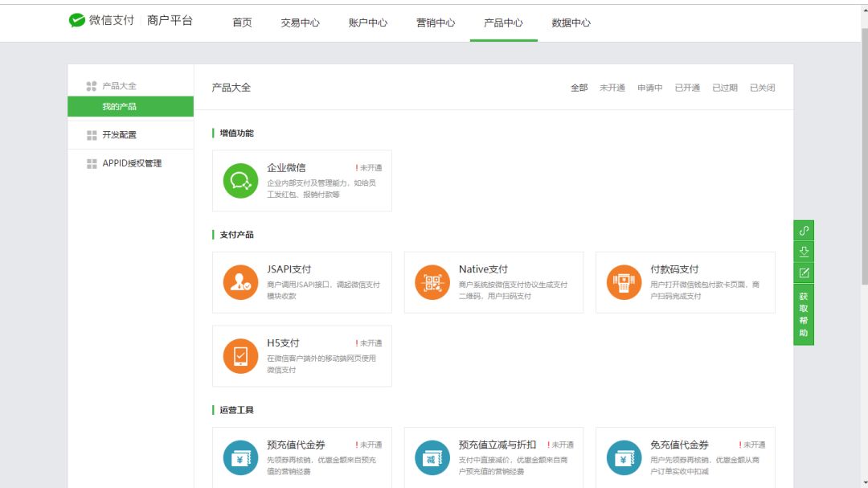The width and height of the screenshot is (868, 488).
Task: Click the JSAPI支付 orange user icon
Action: pyautogui.click(x=240, y=282)
